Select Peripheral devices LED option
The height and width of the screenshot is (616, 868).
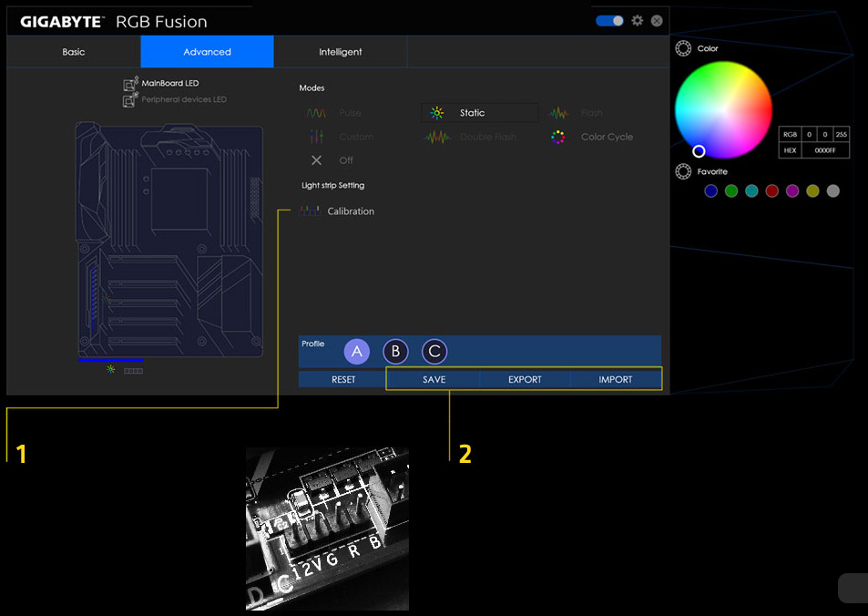pos(175,99)
